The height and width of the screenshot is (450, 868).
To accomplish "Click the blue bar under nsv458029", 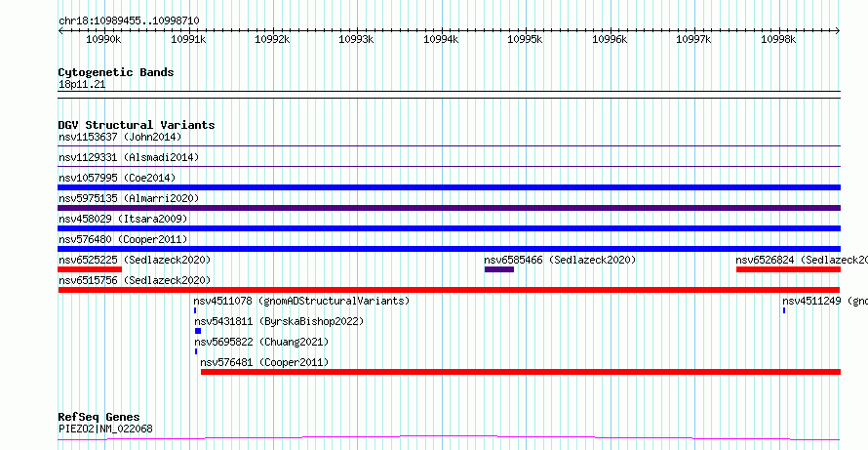I will point(449,228).
